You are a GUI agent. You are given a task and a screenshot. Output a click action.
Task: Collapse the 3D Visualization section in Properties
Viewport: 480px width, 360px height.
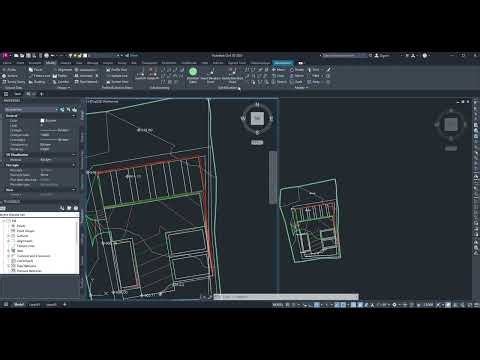click(x=74, y=155)
